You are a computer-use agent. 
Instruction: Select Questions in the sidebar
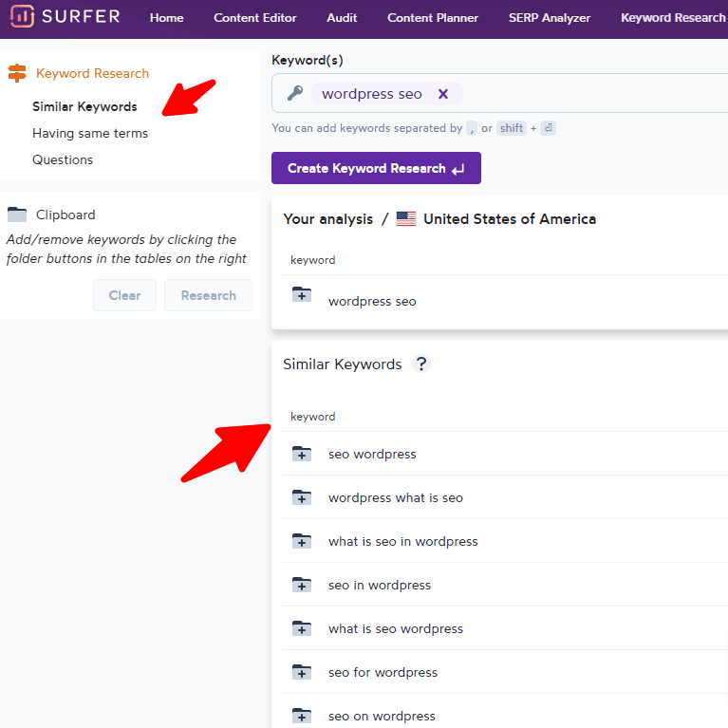pos(63,159)
